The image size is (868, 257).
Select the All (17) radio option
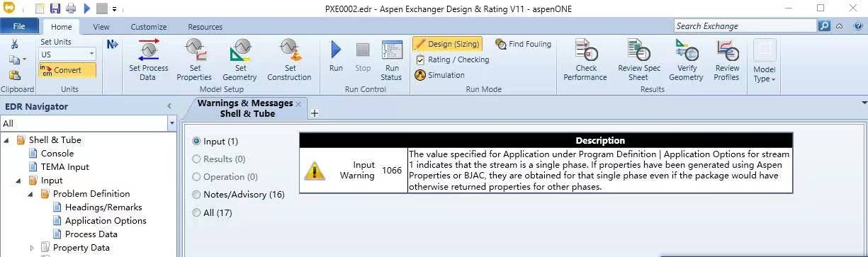(212, 212)
